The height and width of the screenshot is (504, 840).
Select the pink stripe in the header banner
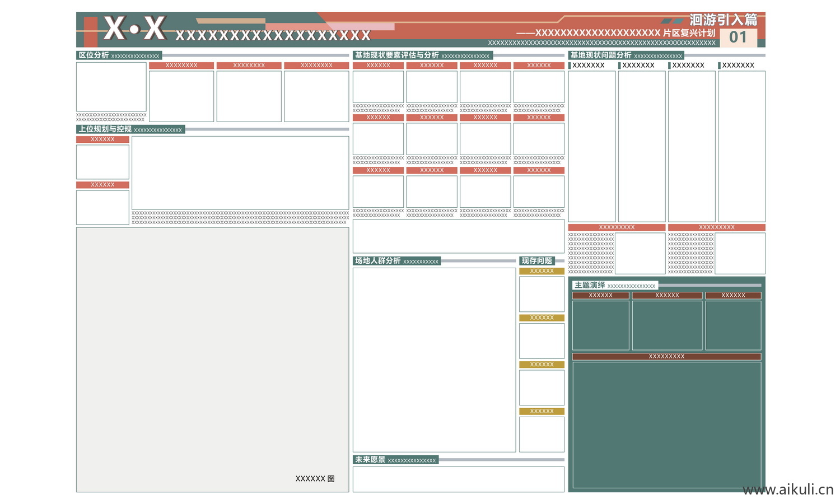[x=330, y=26]
